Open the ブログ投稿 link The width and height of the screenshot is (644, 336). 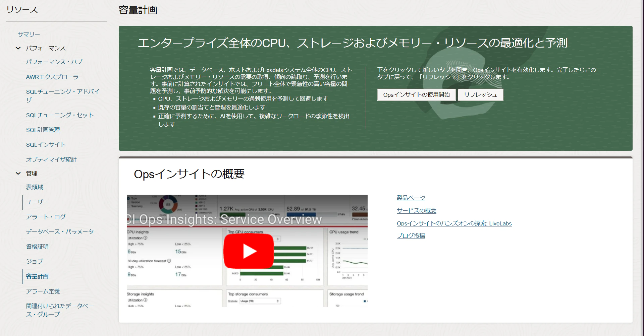tap(411, 236)
